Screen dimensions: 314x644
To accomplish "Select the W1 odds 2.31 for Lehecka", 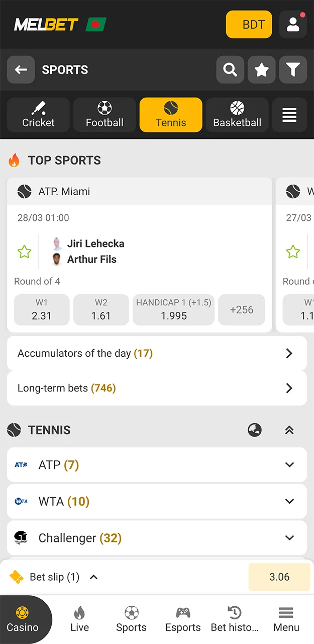I will coord(42,310).
